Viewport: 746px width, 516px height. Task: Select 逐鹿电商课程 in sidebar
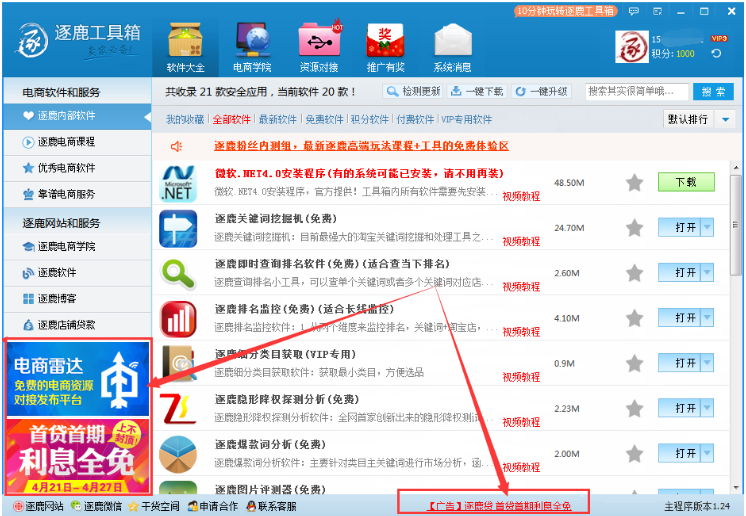tap(77, 142)
